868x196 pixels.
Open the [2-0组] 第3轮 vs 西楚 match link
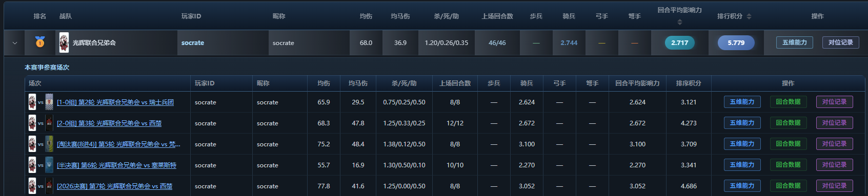[x=109, y=123]
